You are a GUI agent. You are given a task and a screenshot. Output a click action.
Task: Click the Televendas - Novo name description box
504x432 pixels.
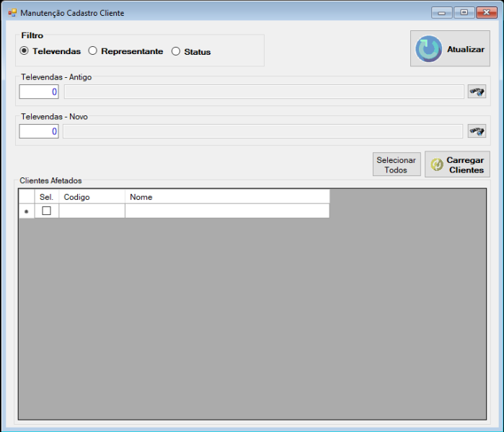click(262, 131)
